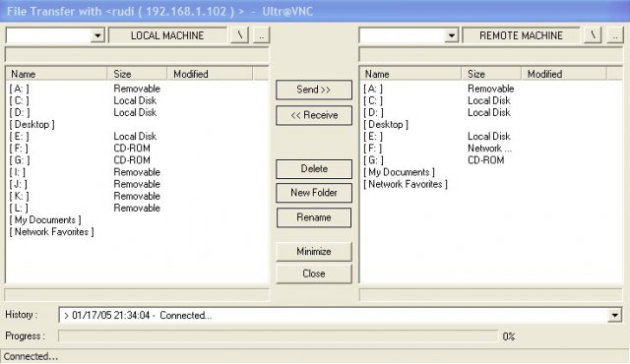
Task: Click the transfer Progress bar
Action: [278, 335]
